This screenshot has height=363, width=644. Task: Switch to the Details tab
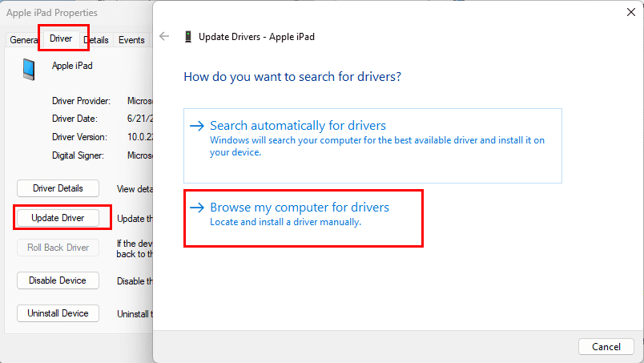pos(97,40)
